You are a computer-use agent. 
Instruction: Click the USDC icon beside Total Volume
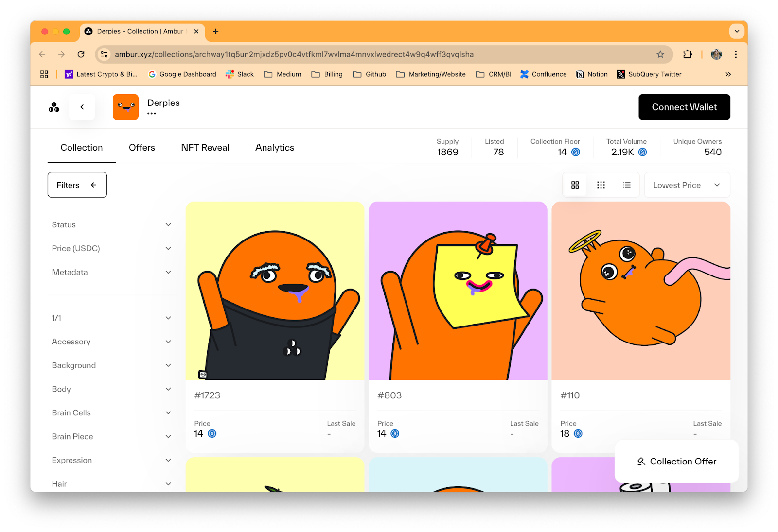pos(642,152)
